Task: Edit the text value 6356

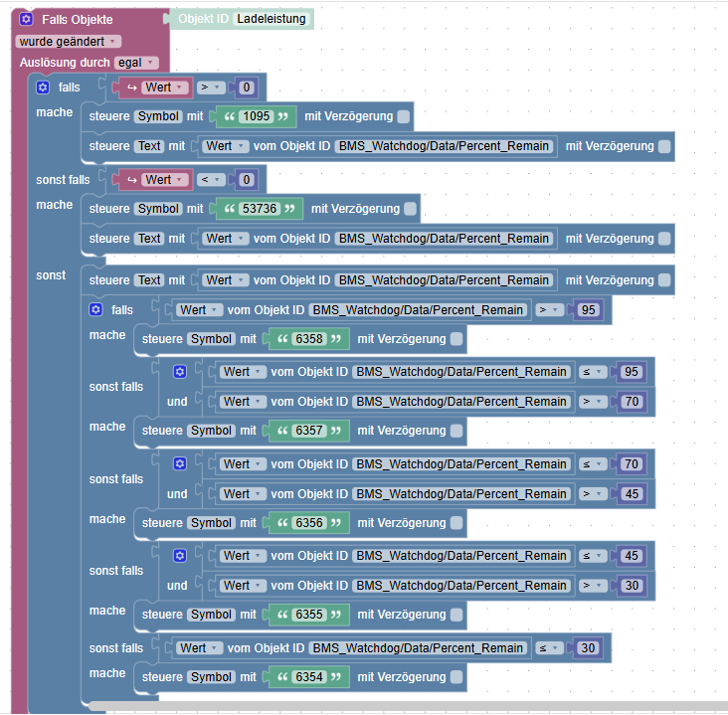Action: coord(309,523)
